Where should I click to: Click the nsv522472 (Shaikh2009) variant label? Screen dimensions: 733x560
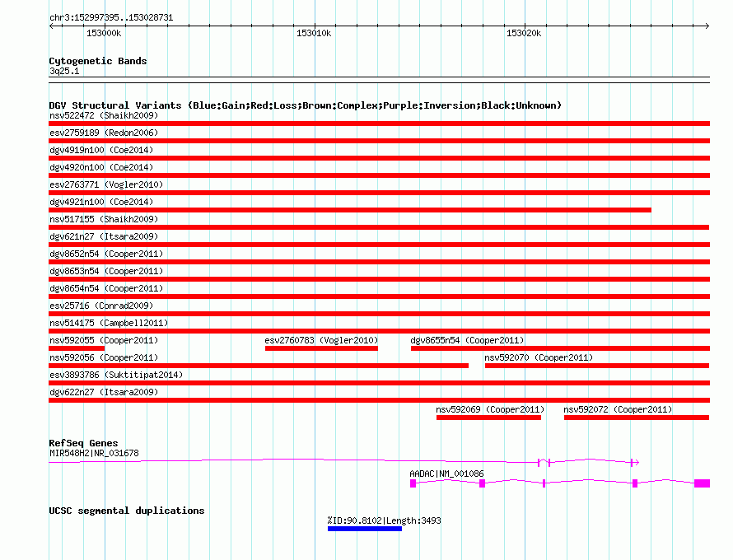coord(104,115)
